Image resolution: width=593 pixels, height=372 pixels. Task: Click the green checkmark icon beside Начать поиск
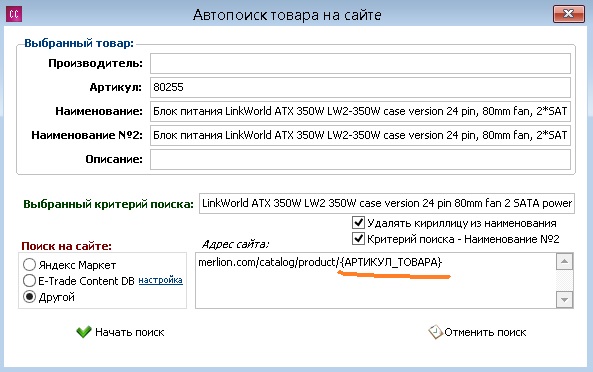[84, 332]
